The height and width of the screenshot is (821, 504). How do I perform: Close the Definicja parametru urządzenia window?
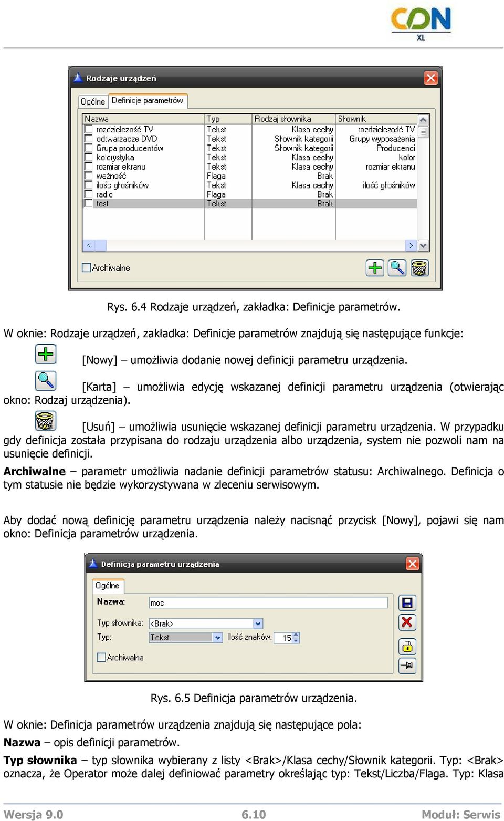(x=413, y=564)
